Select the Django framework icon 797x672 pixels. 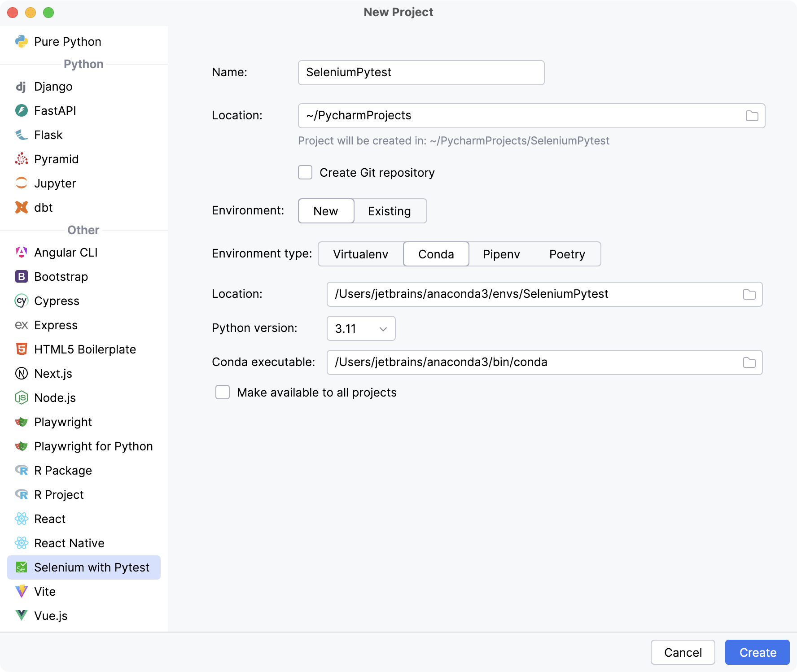pyautogui.click(x=21, y=86)
